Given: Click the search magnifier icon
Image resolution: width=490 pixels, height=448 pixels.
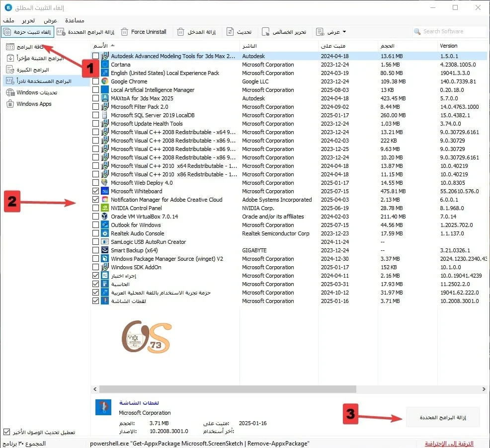Looking at the screenshot, I should (417, 32).
